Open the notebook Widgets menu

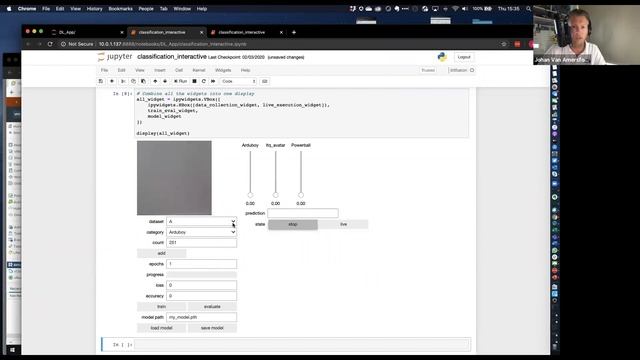click(223, 70)
